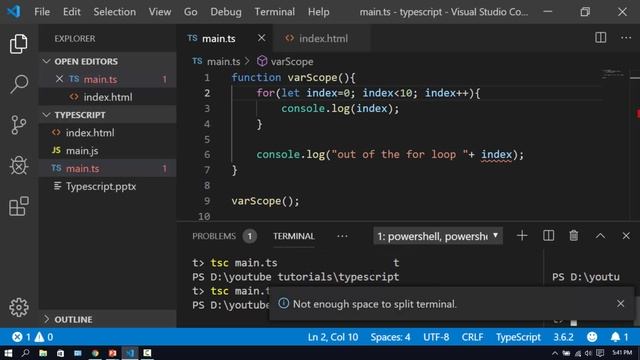Open index.html under TYPESCRIPT folder
640x360 pixels.
(x=108, y=133)
